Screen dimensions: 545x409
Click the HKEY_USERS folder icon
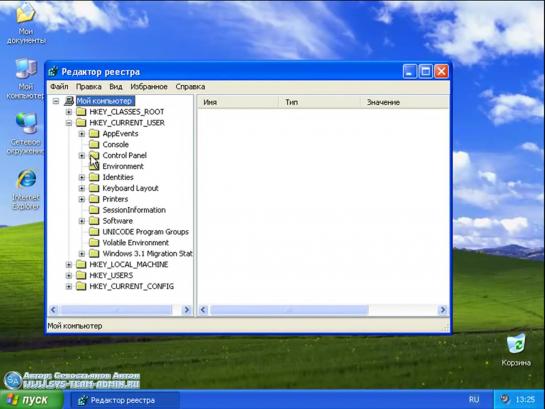[x=81, y=275]
